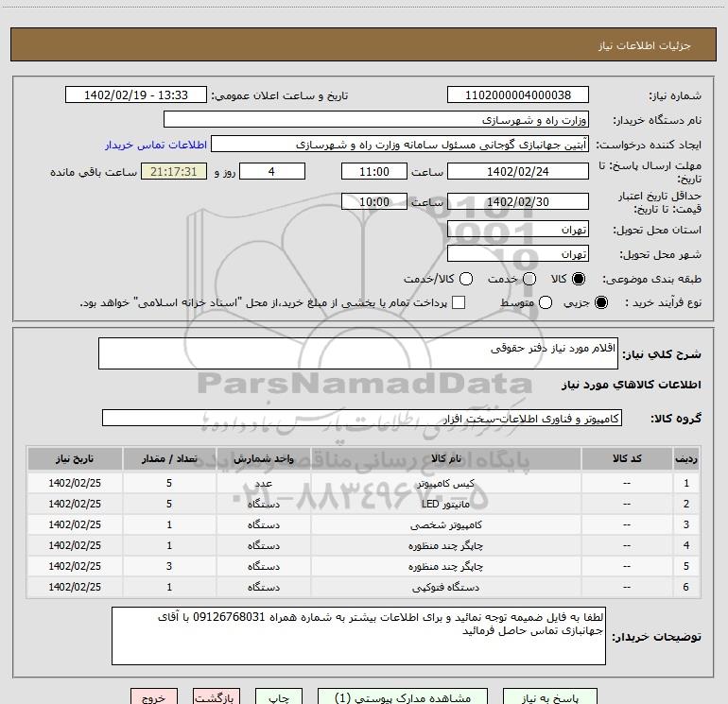Click the remaining days field showing 4

click(272, 171)
